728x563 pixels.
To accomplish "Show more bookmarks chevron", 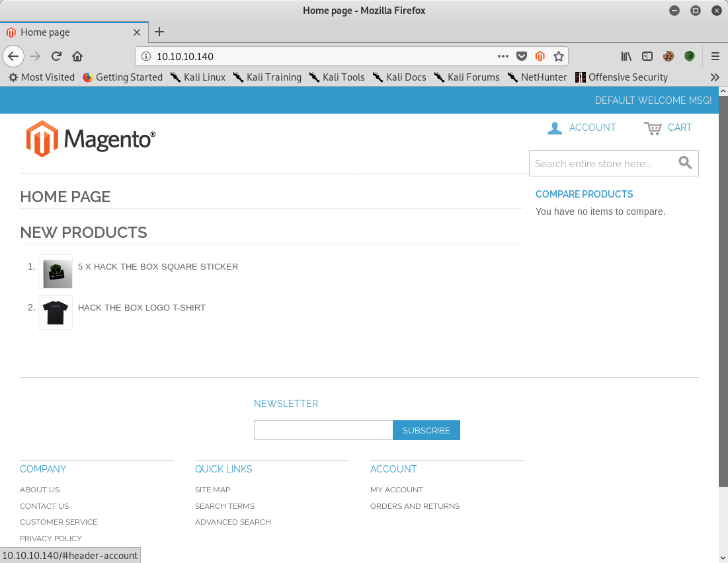I will [x=715, y=77].
